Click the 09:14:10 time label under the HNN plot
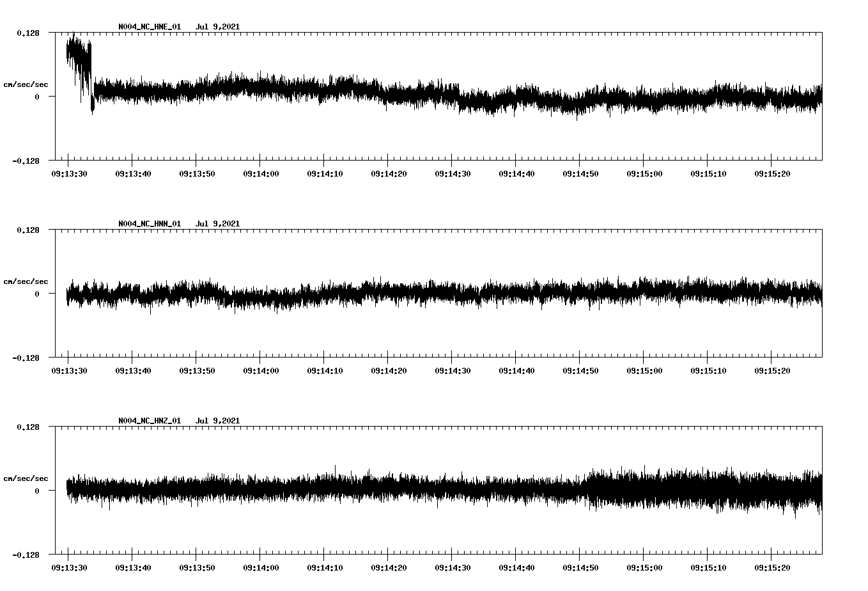This screenshot has height=591, width=868. (x=325, y=370)
